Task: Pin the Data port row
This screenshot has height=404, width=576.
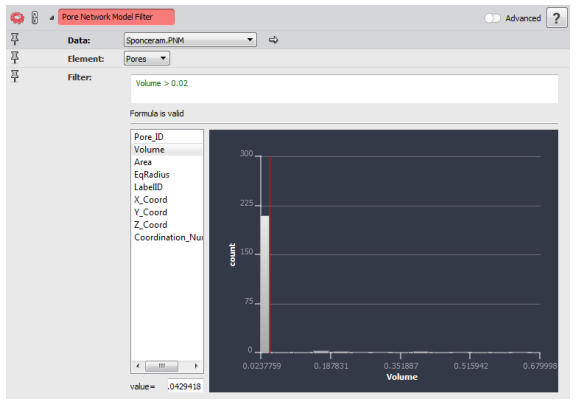Action: tap(15, 39)
